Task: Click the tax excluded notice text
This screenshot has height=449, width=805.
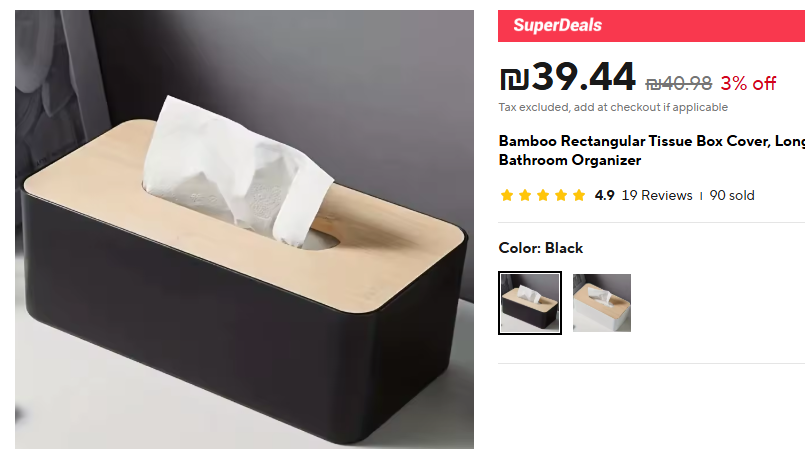Action: tap(613, 107)
